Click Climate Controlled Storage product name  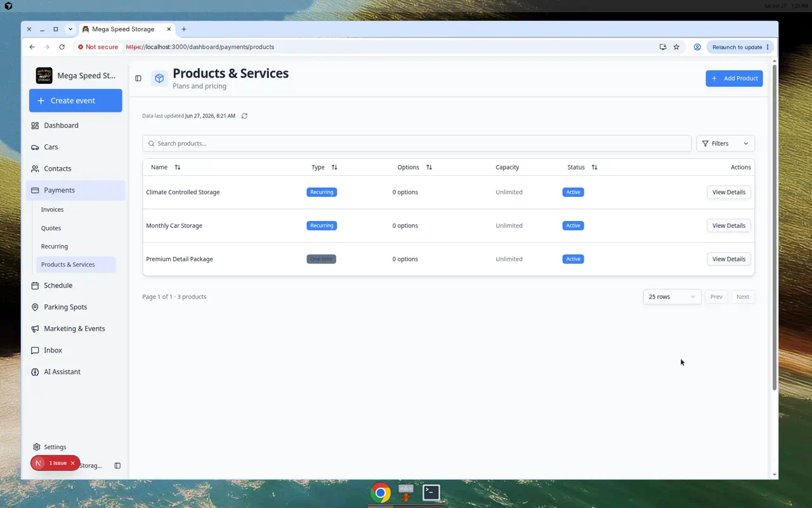(x=183, y=192)
